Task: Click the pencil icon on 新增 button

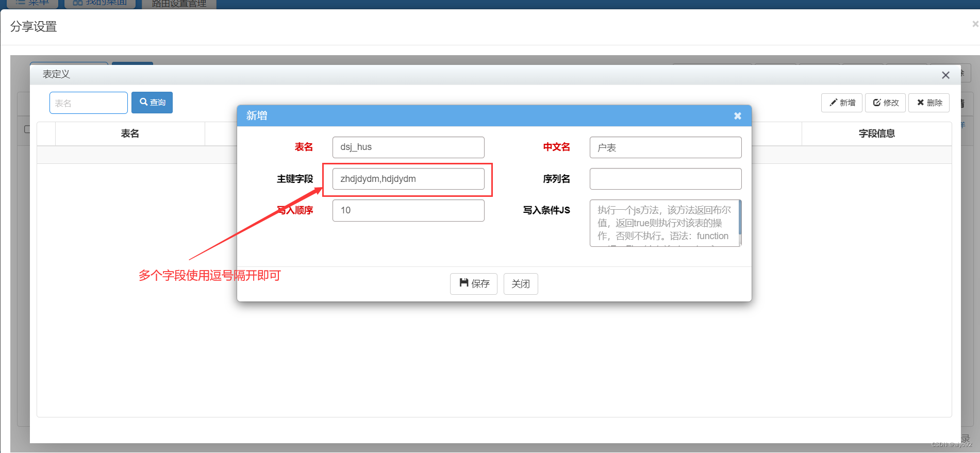Action: click(x=833, y=103)
